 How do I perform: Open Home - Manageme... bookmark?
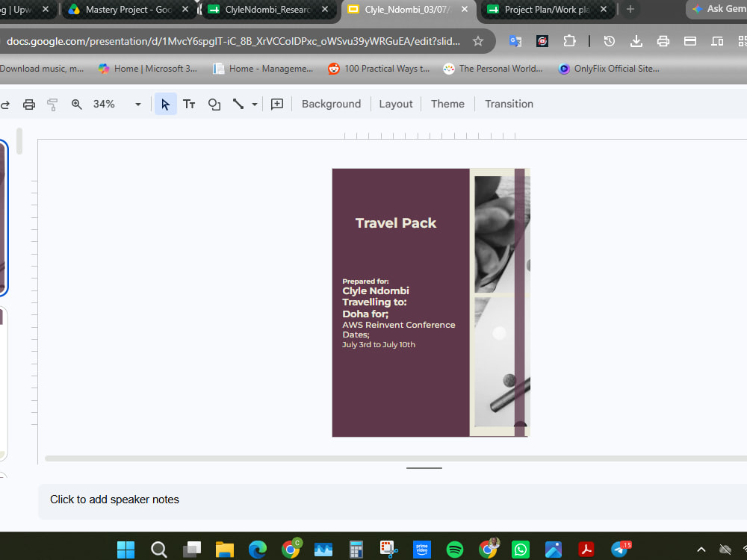[x=263, y=69]
